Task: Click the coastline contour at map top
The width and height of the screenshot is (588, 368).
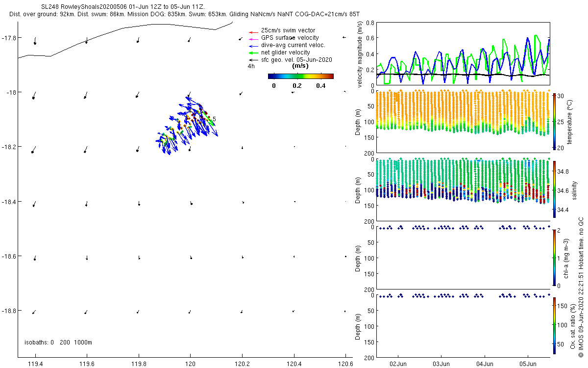Action: [x=125, y=40]
